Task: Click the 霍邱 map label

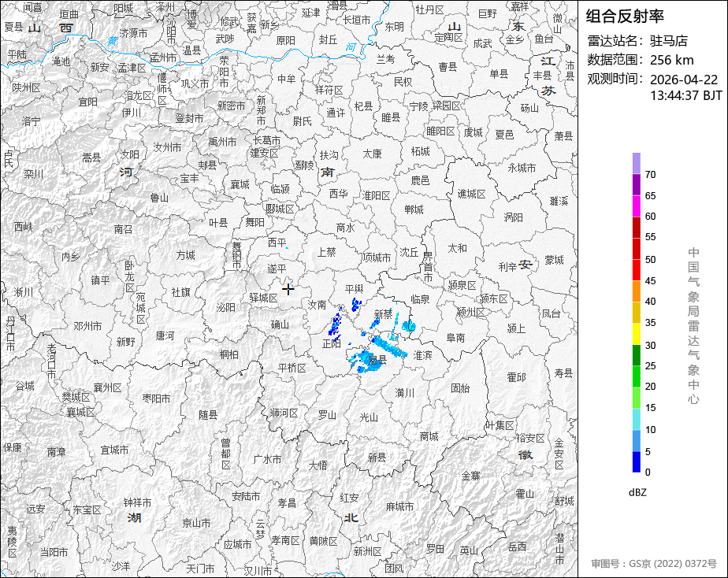Action: [516, 377]
